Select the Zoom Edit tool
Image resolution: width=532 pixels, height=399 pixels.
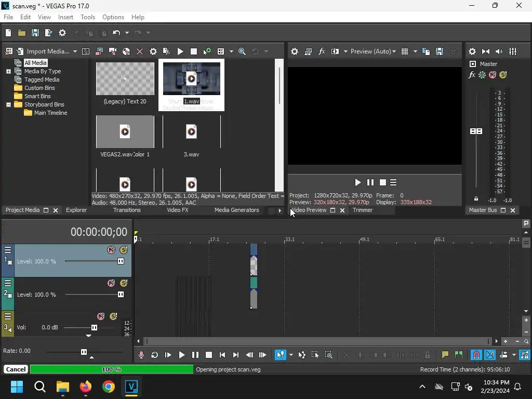tap(328, 355)
